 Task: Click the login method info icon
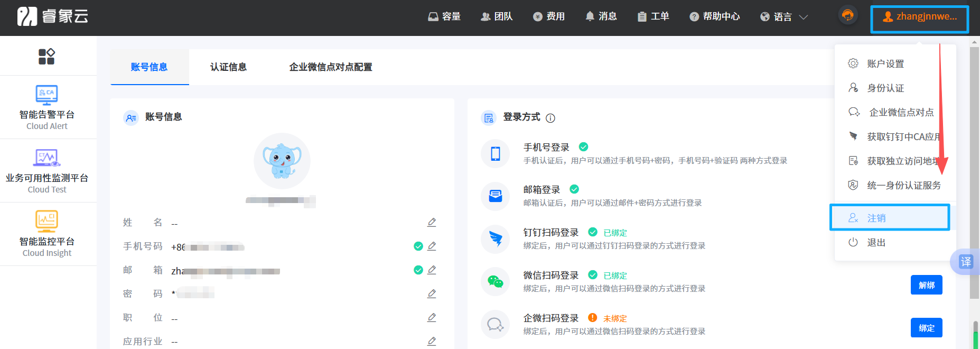pyautogui.click(x=550, y=118)
